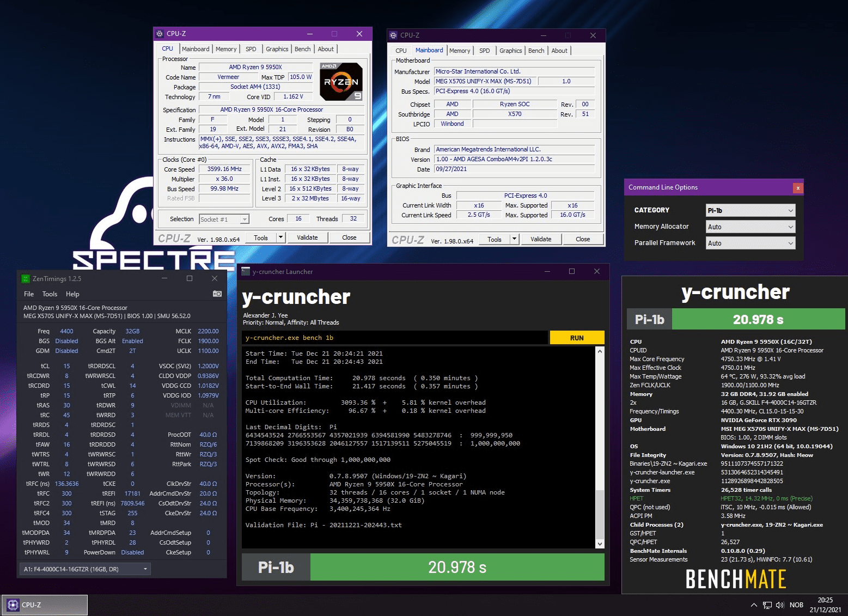The height and width of the screenshot is (616, 848).
Task: Click the ZenTimings app icon in title bar
Action: pyautogui.click(x=26, y=278)
